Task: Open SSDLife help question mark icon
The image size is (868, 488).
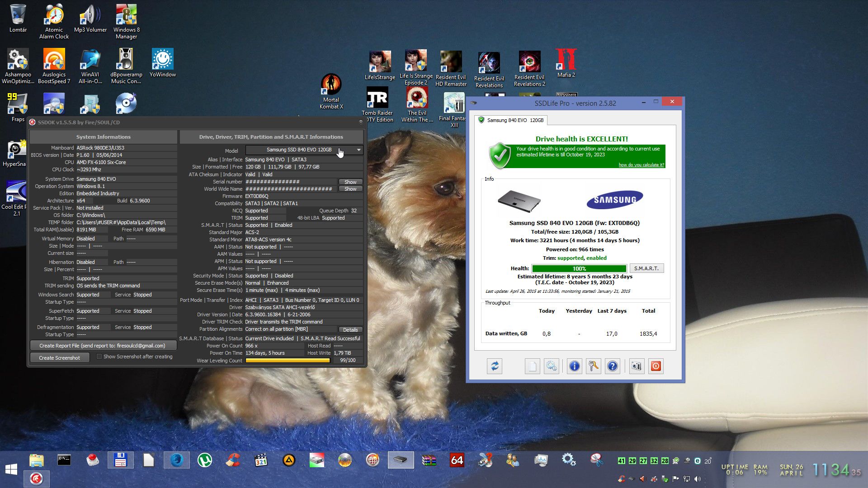Action: (612, 366)
